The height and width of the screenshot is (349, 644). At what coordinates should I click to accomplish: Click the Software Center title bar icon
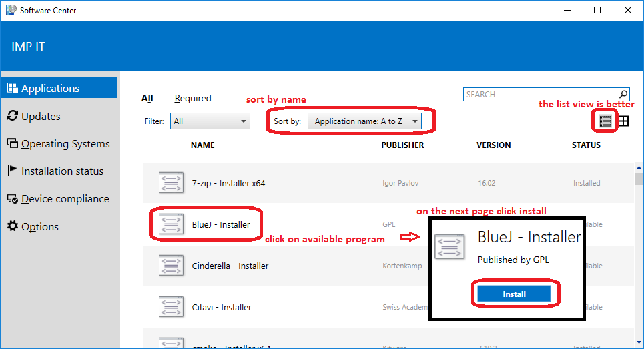[x=11, y=10]
